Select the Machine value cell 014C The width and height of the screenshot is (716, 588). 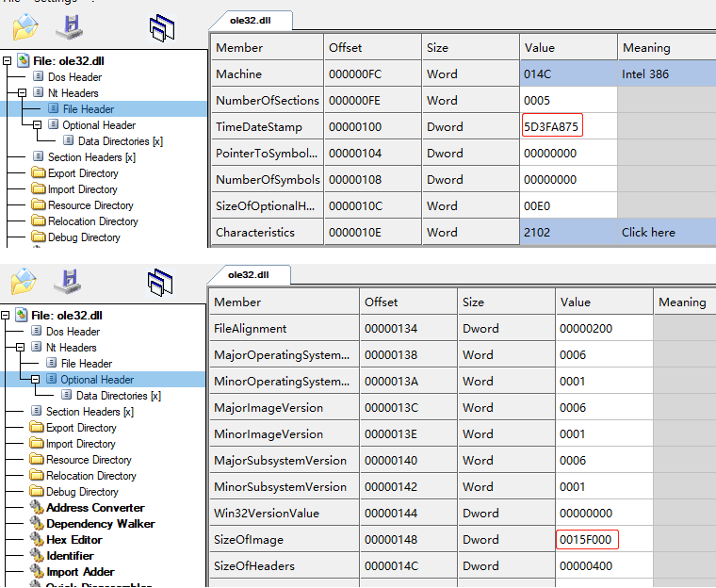coord(568,73)
